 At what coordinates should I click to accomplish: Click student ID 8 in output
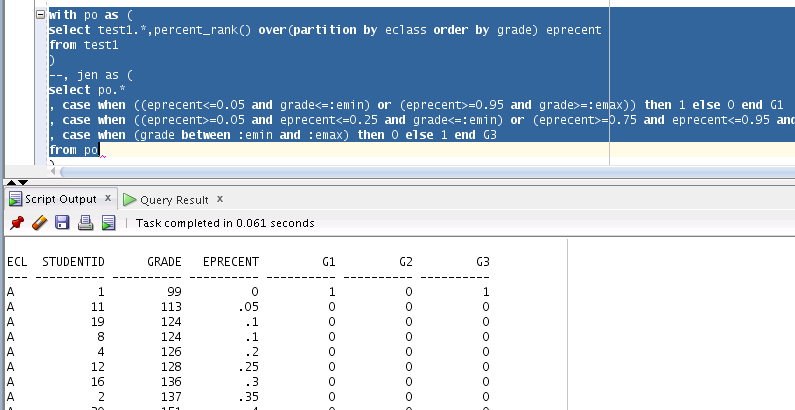pos(101,337)
